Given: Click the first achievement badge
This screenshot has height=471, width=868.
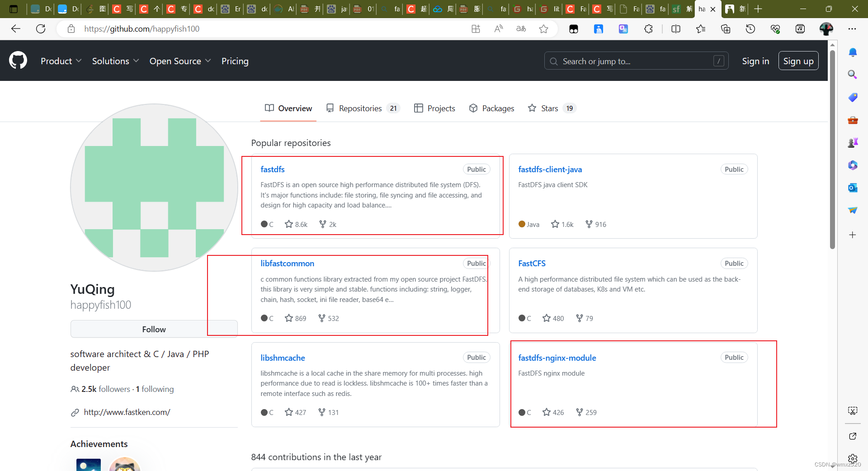Looking at the screenshot, I should click(89, 465).
